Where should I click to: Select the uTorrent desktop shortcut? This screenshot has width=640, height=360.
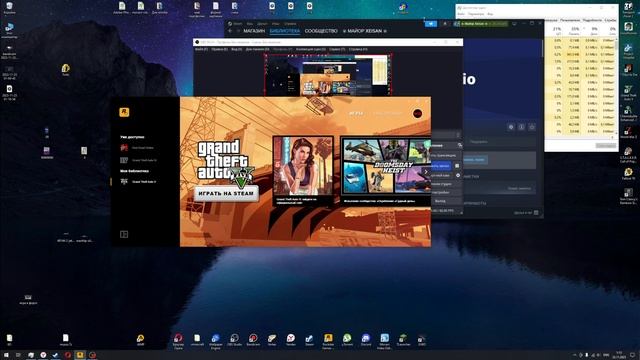(347, 340)
